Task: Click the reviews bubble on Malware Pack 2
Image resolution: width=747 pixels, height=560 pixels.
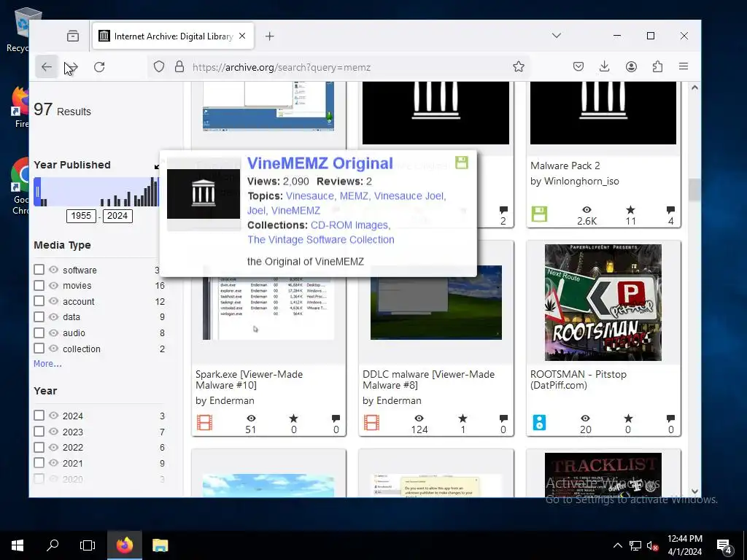Action: click(671, 210)
